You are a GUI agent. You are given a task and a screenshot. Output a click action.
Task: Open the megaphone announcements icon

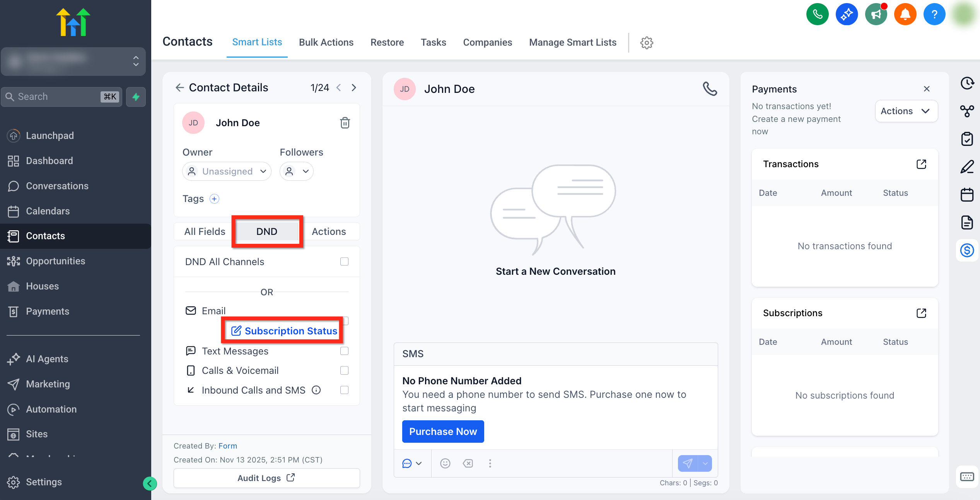pyautogui.click(x=876, y=15)
